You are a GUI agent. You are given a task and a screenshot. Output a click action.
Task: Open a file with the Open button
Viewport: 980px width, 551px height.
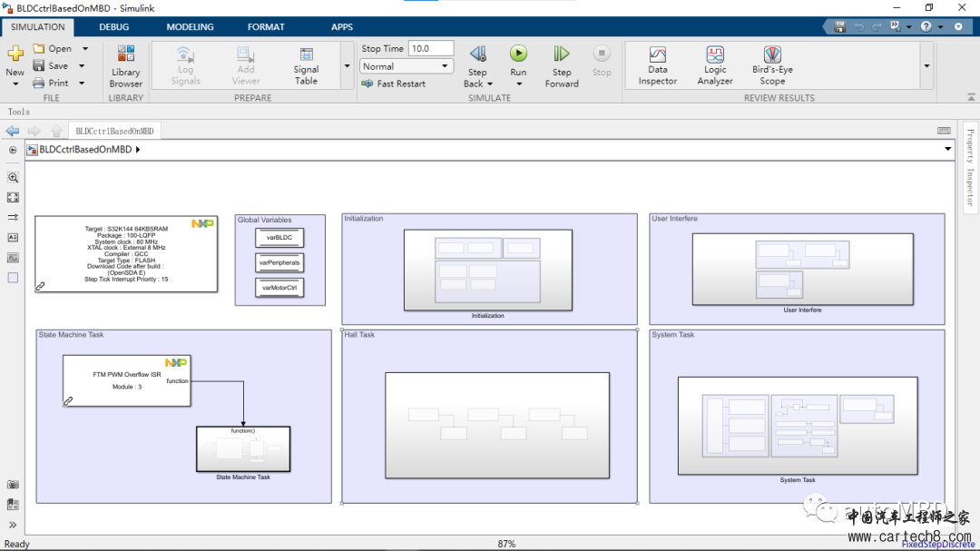click(53, 48)
